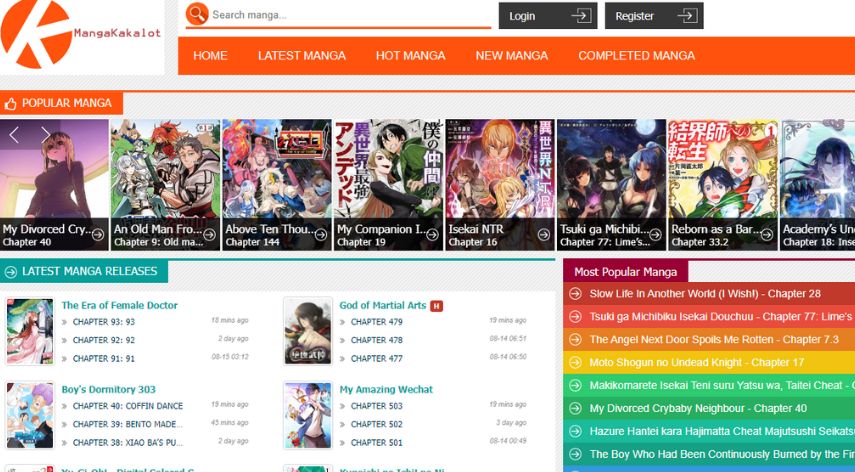Open CHAPTER 91: 91 link
The height and width of the screenshot is (472, 855).
104,359
